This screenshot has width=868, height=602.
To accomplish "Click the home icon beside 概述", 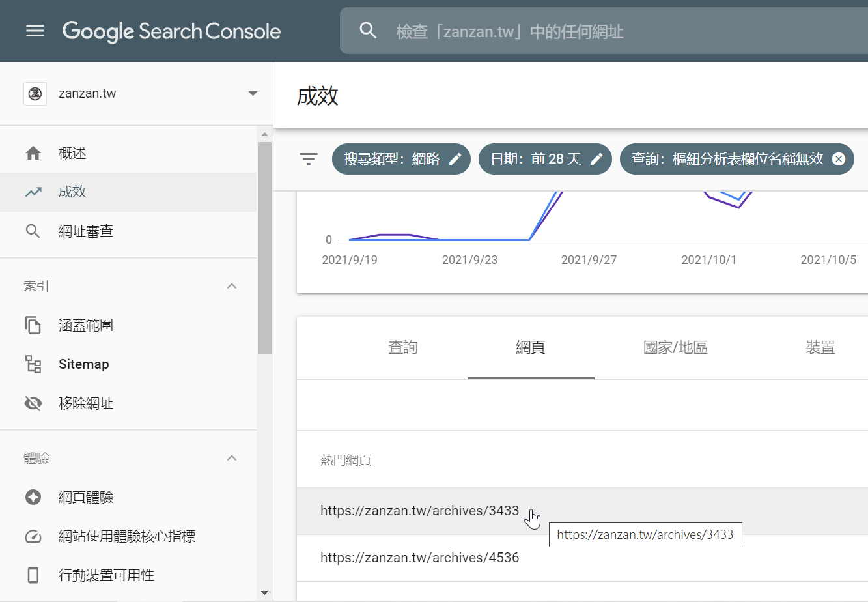I will coord(33,153).
